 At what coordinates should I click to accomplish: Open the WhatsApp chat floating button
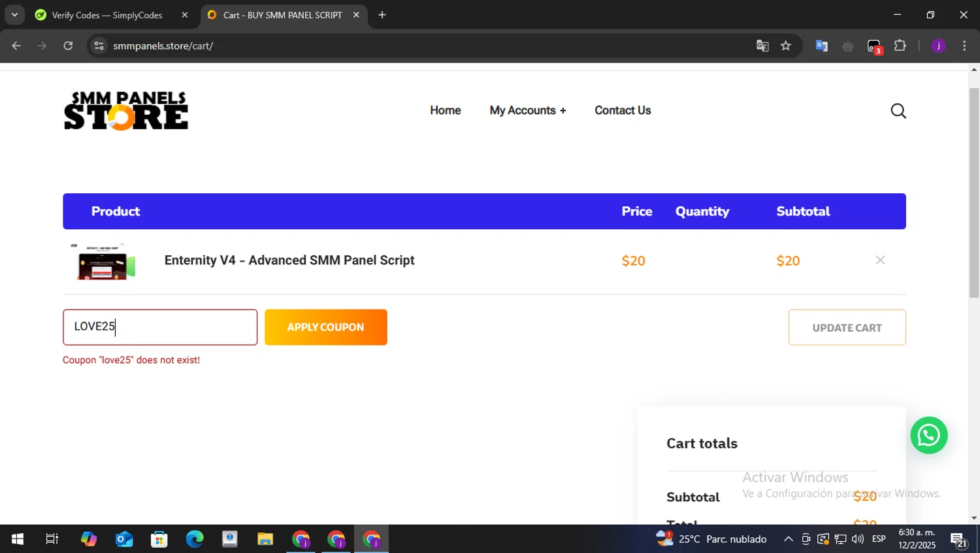click(x=929, y=435)
